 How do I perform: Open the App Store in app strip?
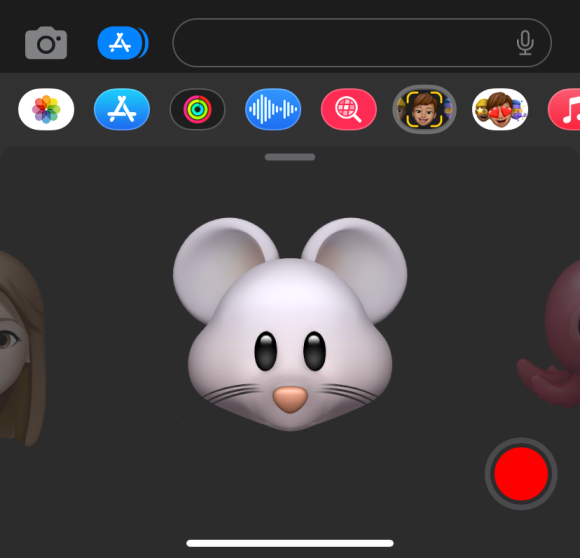click(x=122, y=109)
